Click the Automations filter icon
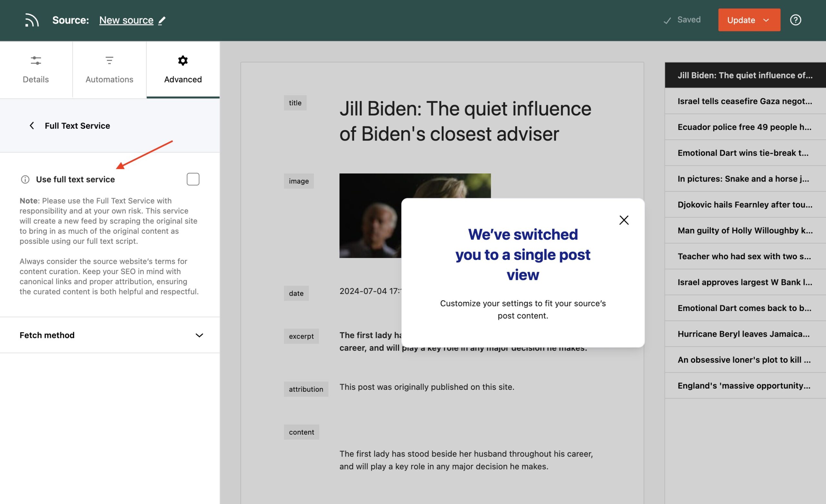This screenshot has width=826, height=504. (109, 61)
